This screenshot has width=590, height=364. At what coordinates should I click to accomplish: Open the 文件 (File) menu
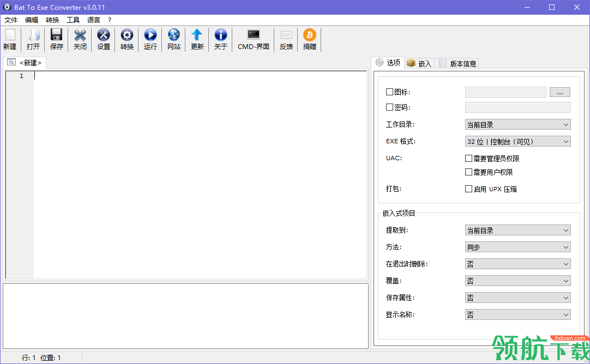(x=11, y=20)
